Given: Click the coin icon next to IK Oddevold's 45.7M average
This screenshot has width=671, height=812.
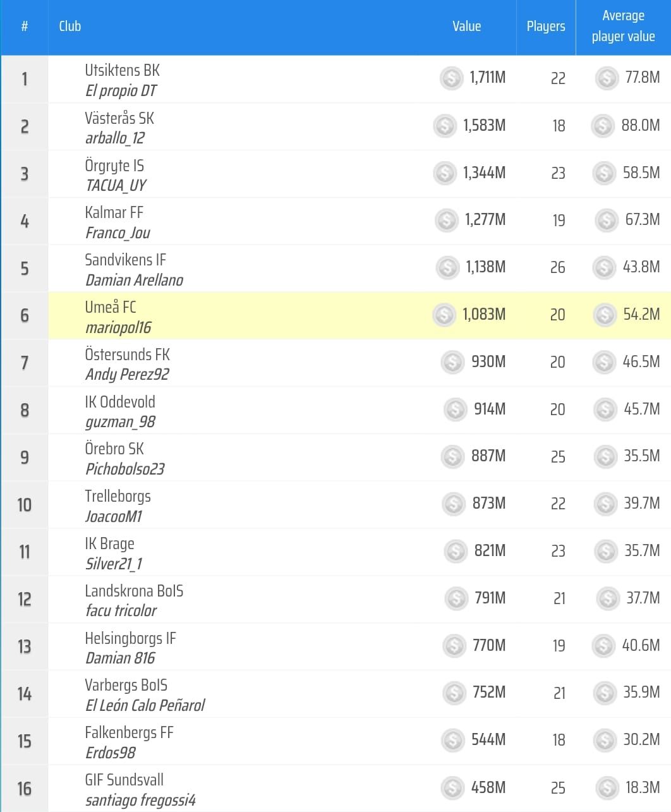Looking at the screenshot, I should pyautogui.click(x=605, y=409).
